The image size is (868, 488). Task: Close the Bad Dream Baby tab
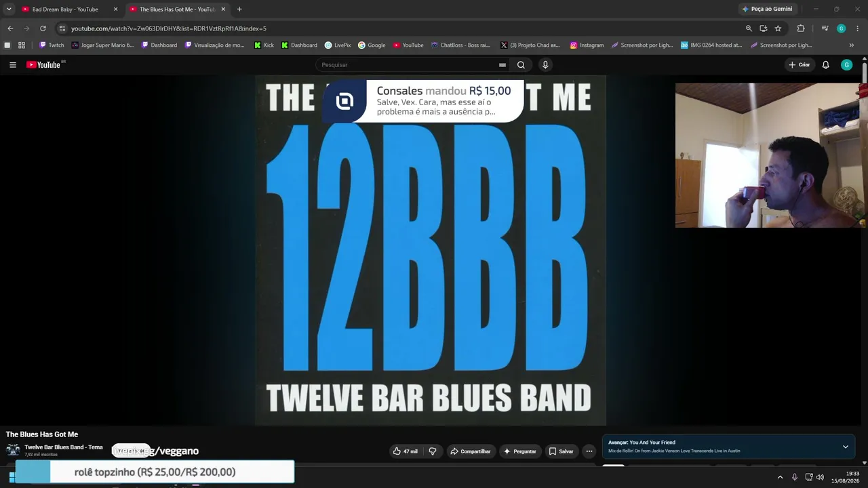click(115, 9)
